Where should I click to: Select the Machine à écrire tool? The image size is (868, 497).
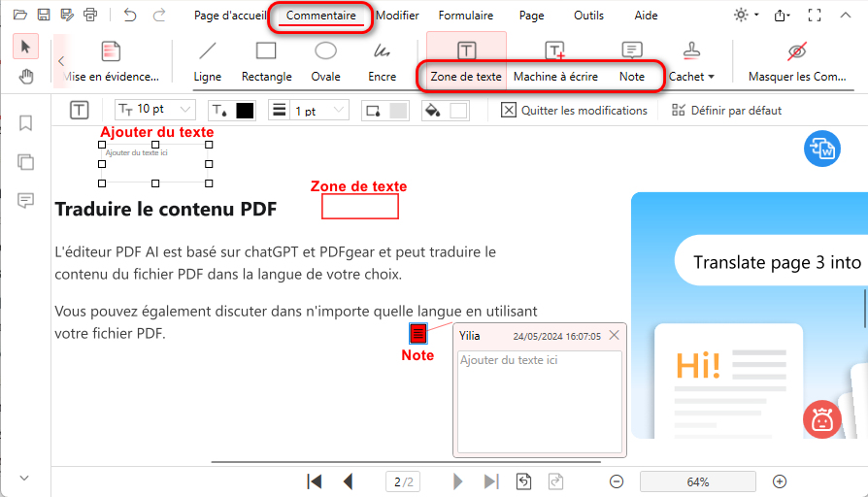(x=555, y=62)
